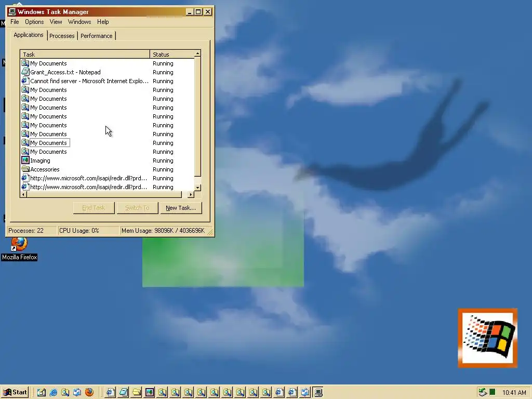
Task: Click the horizontal scrollbar thumb of task list
Action: pyautogui.click(x=104, y=194)
